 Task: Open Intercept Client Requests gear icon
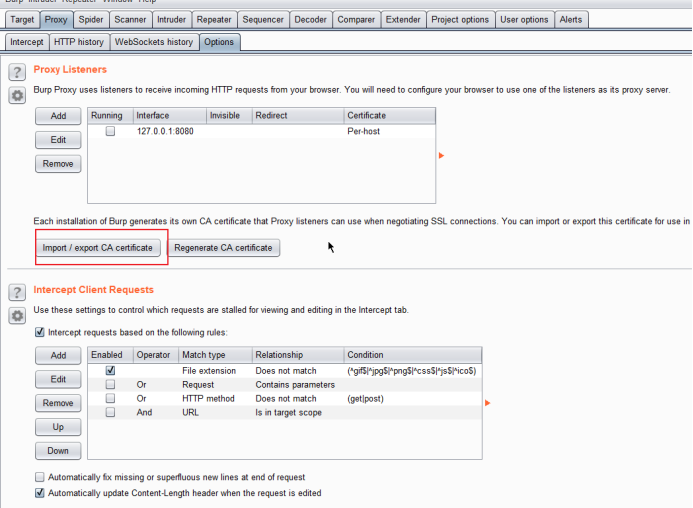click(x=17, y=316)
